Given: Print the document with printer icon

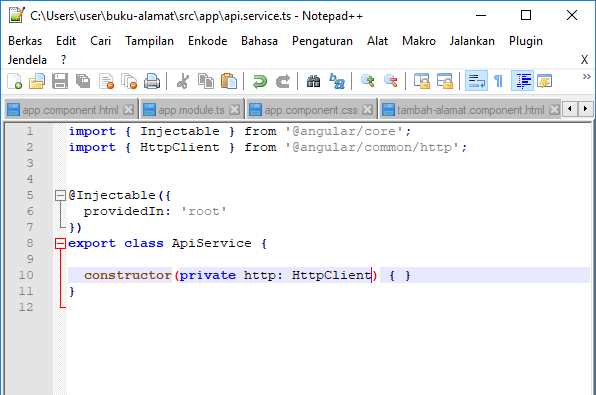Looking at the screenshot, I should (x=152, y=81).
